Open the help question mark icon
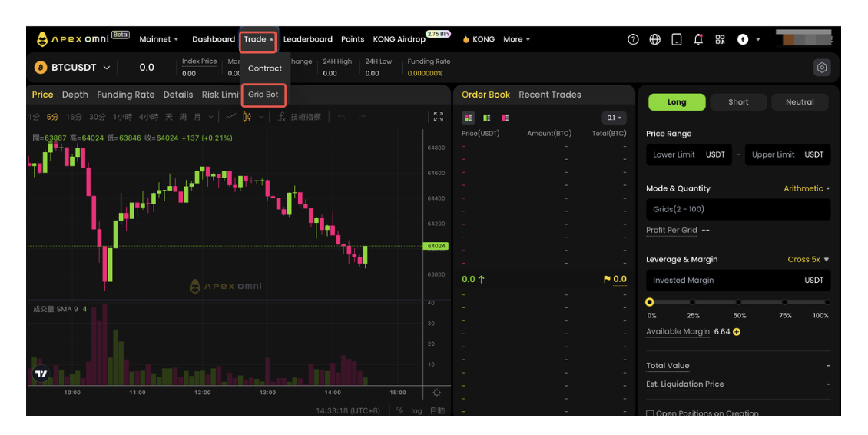This screenshot has width=868, height=435. (x=633, y=39)
